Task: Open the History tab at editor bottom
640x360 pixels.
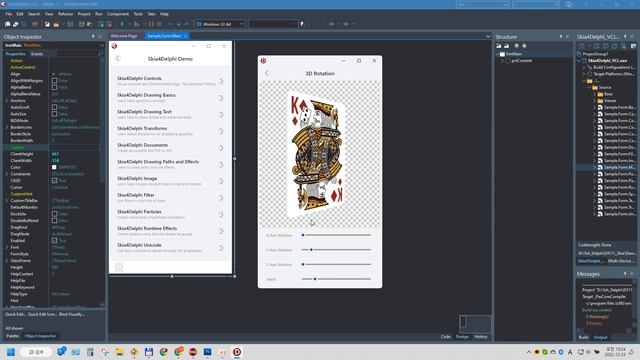Action: click(480, 337)
